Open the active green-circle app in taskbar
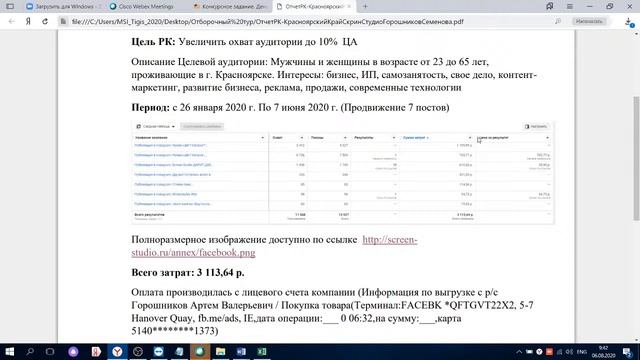The image size is (640, 360). tap(200, 352)
